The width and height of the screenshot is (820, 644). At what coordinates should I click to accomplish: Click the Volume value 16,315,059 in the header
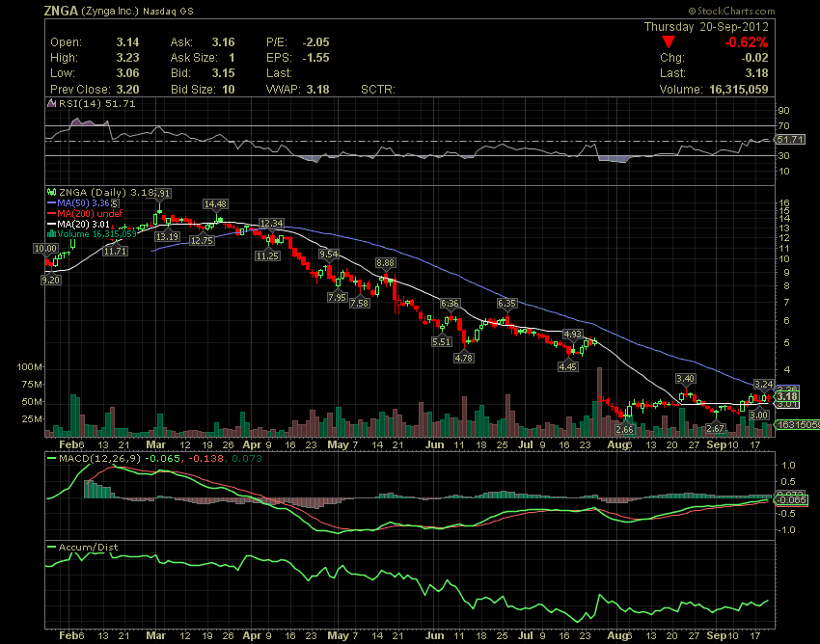(x=738, y=90)
